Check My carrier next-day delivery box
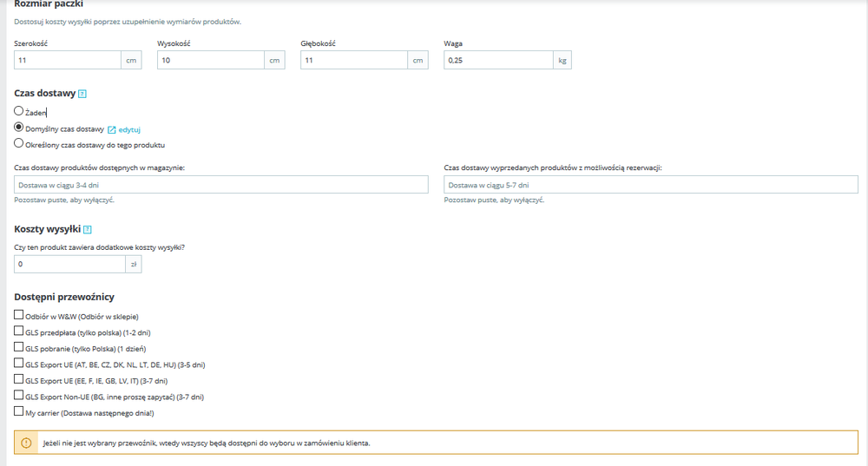Viewport: 868px width, 466px height. coord(19,411)
